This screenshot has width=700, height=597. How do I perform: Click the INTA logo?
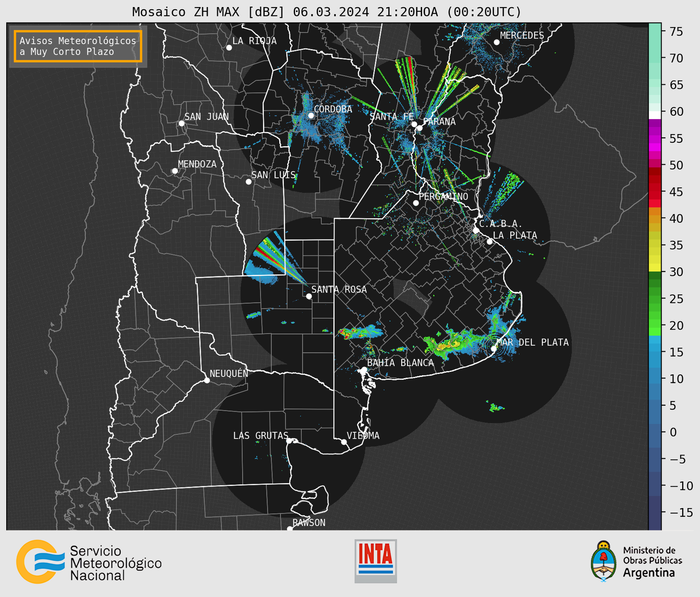point(376,561)
